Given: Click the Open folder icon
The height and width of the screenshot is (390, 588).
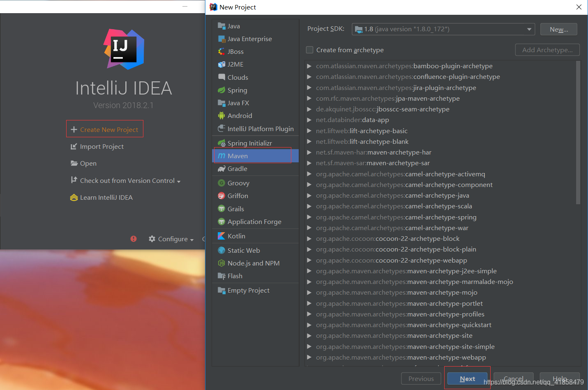Looking at the screenshot, I should pos(74,163).
